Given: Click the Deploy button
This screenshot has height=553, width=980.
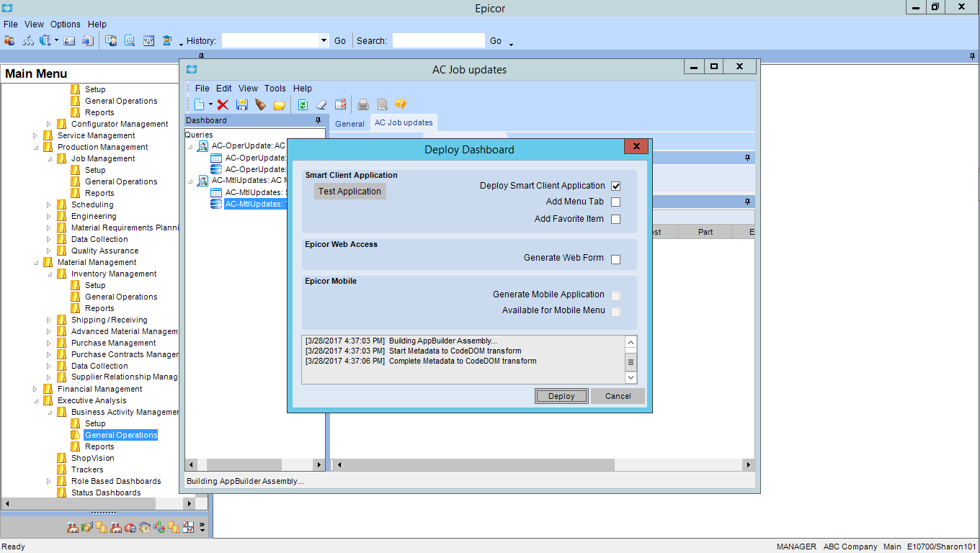Looking at the screenshot, I should pyautogui.click(x=561, y=396).
